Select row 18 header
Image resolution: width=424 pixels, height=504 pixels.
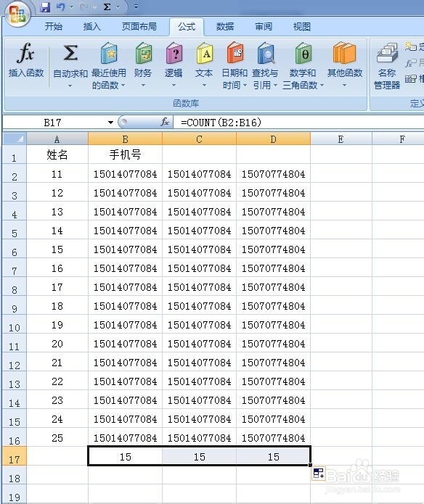[x=14, y=475]
